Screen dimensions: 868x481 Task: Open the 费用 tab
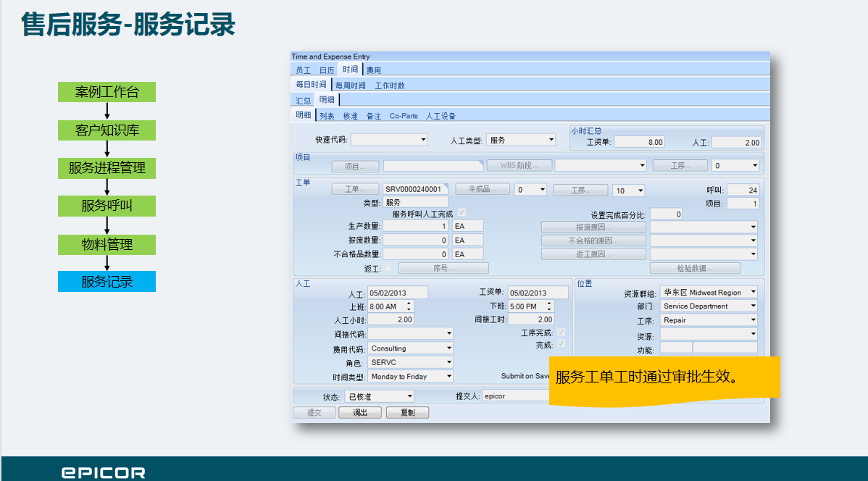click(373, 70)
